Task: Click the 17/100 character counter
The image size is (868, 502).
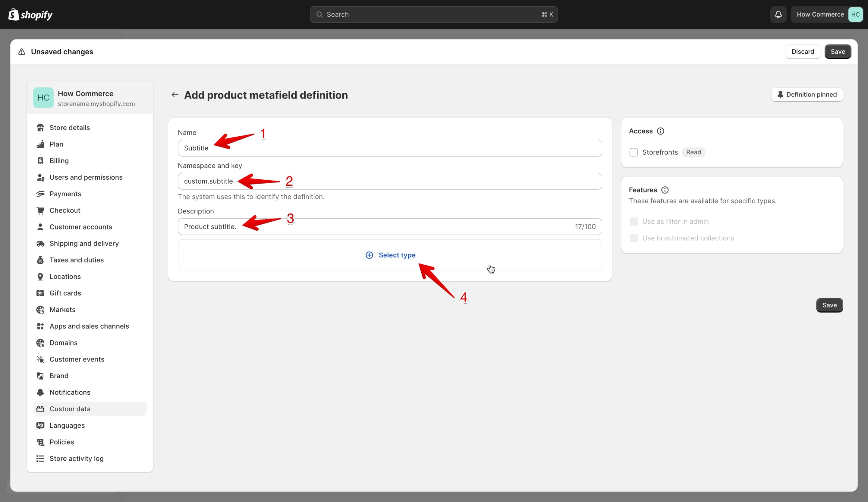Action: pyautogui.click(x=585, y=227)
